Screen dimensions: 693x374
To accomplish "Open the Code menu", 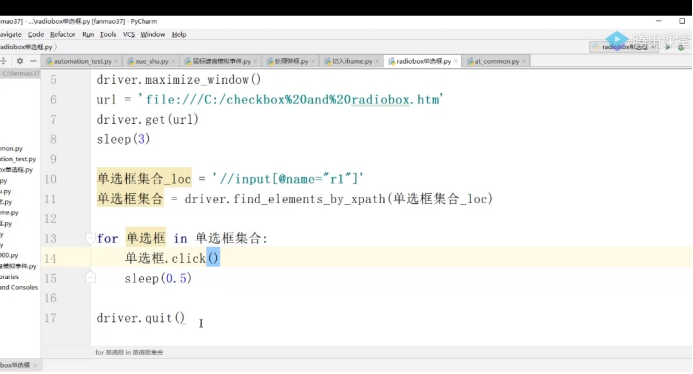I will [x=36, y=34].
